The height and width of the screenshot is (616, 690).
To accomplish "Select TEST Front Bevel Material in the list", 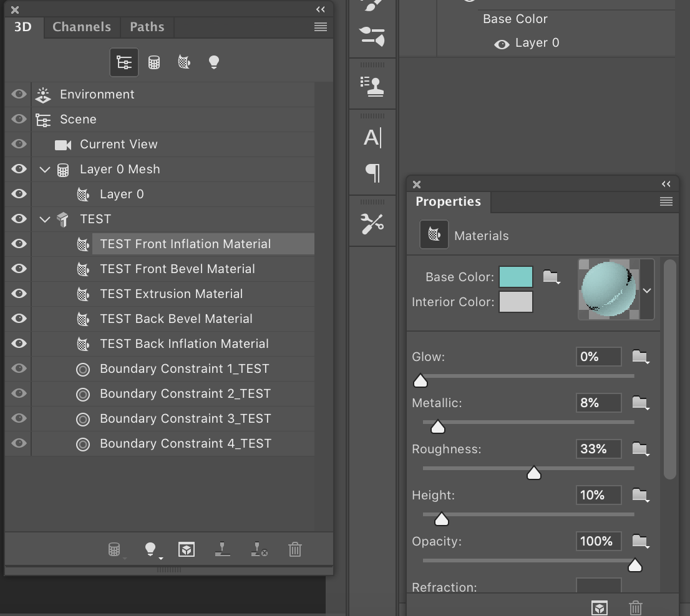I will point(177,269).
